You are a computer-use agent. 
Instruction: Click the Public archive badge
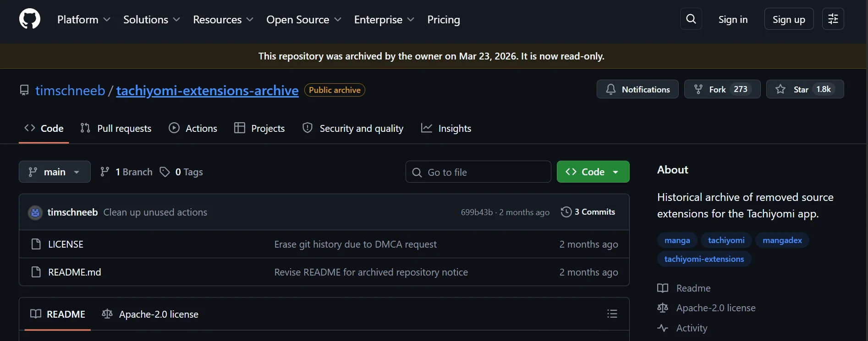point(335,90)
